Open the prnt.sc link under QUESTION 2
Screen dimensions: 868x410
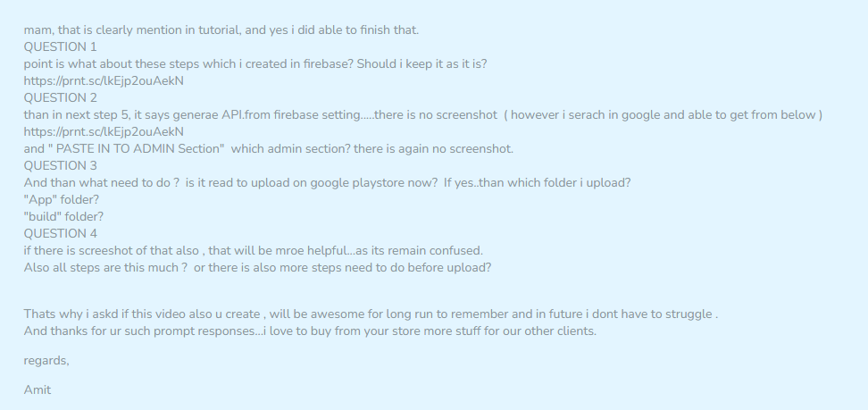click(x=104, y=132)
